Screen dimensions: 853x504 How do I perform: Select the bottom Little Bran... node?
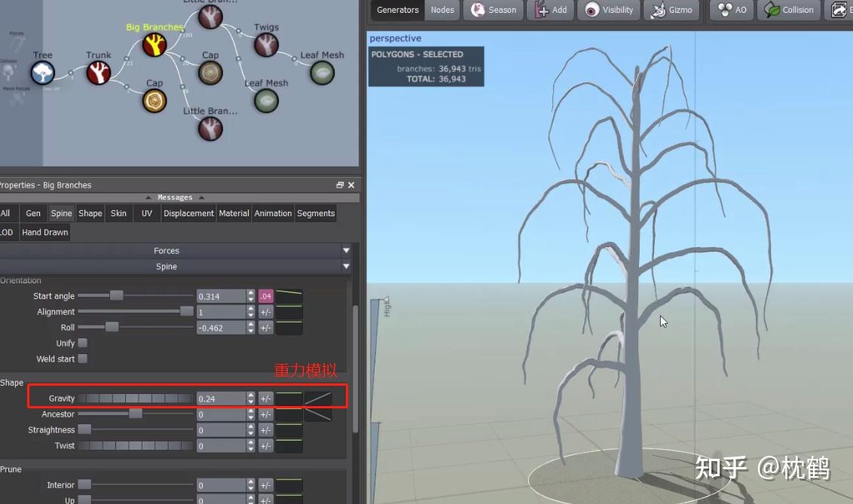click(210, 129)
